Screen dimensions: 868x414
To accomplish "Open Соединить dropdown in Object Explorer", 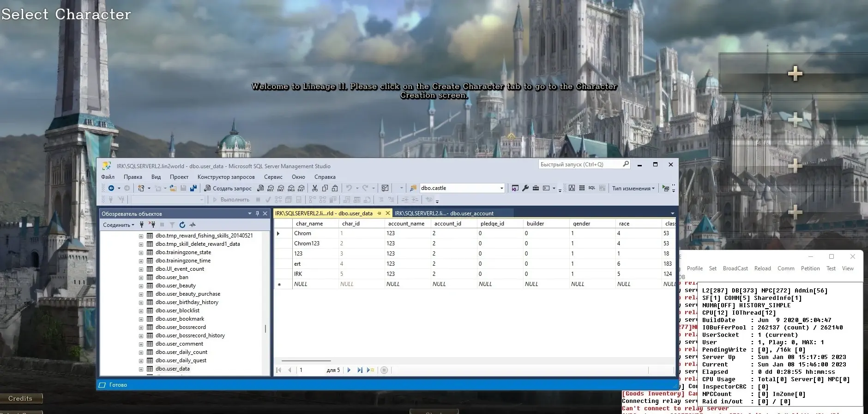I will 118,225.
